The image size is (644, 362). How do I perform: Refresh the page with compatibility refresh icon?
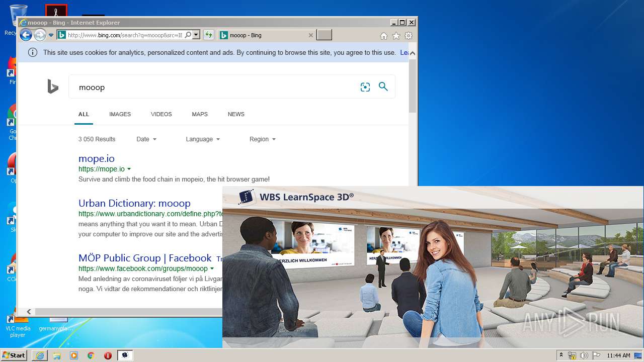coord(208,35)
